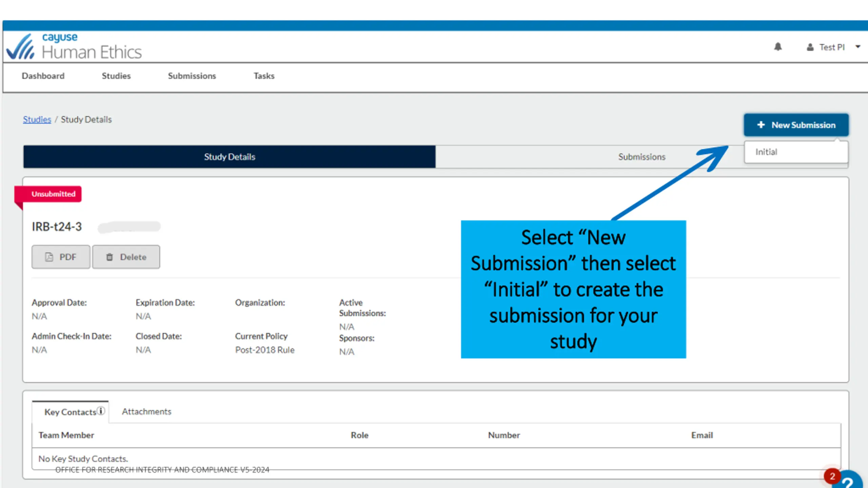This screenshot has height=488, width=868.
Task: Choose Initial from the New Submission dropdown
Action: 796,152
